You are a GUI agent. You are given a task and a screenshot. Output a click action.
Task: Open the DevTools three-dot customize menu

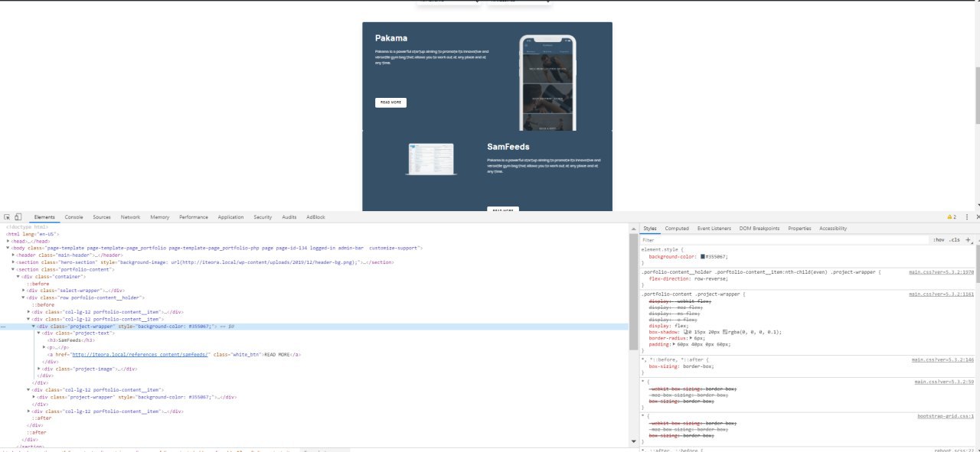(967, 217)
